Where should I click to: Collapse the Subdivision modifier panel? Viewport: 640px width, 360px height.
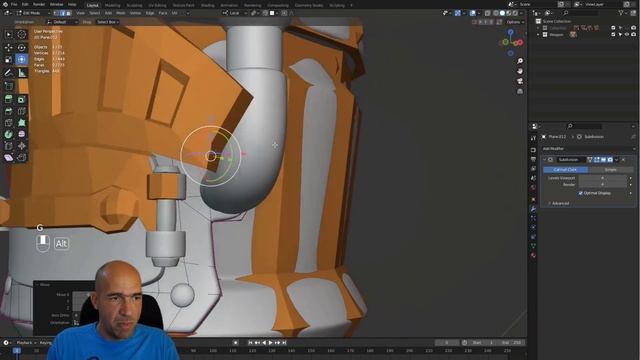point(544,160)
